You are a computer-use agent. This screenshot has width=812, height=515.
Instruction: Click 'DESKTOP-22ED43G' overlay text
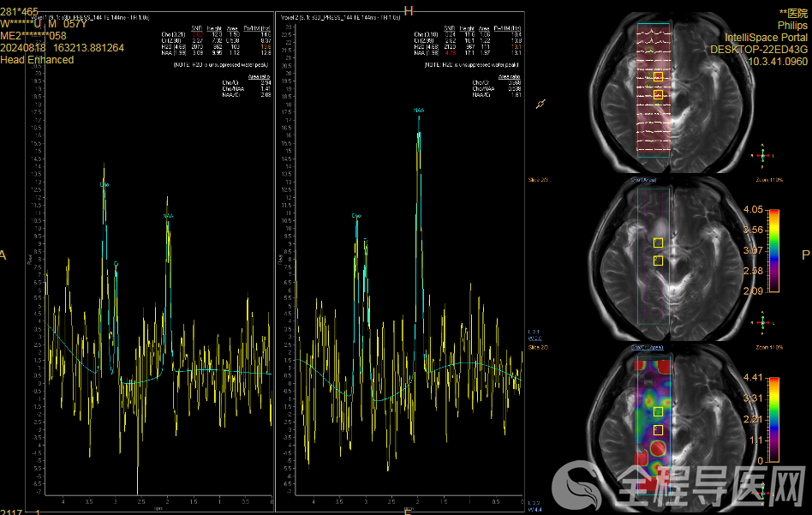759,49
